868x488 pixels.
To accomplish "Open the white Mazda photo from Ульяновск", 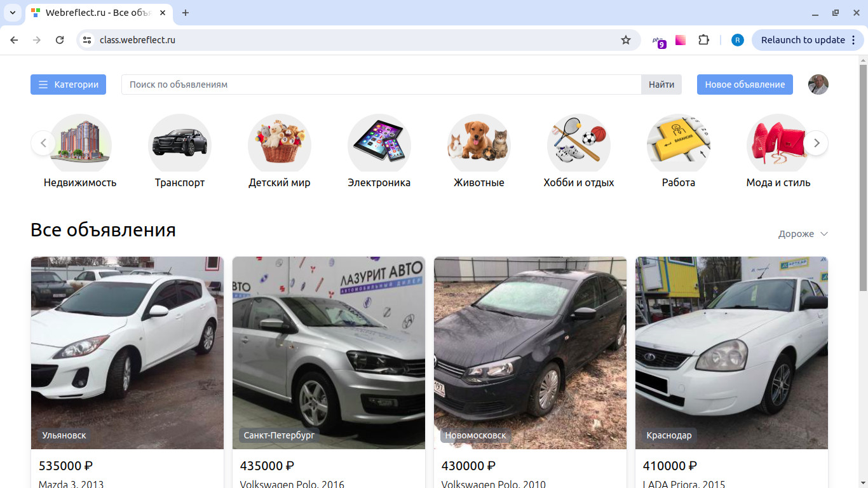I will pos(127,353).
